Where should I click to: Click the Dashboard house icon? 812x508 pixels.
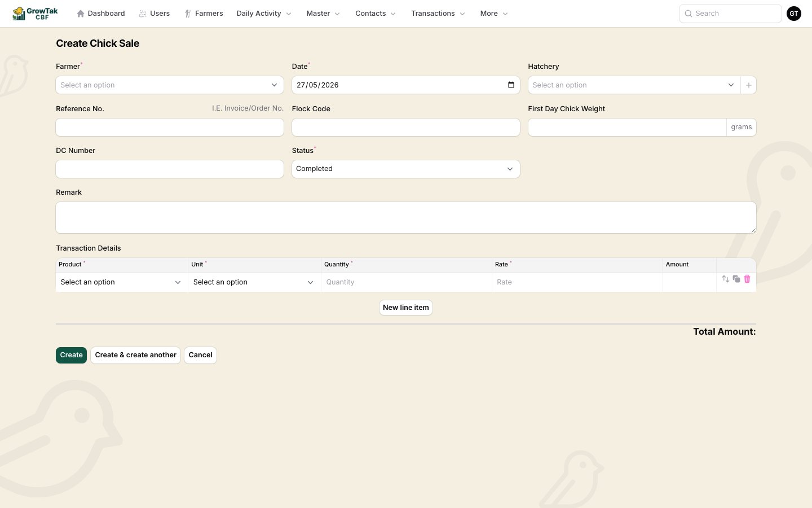point(81,14)
